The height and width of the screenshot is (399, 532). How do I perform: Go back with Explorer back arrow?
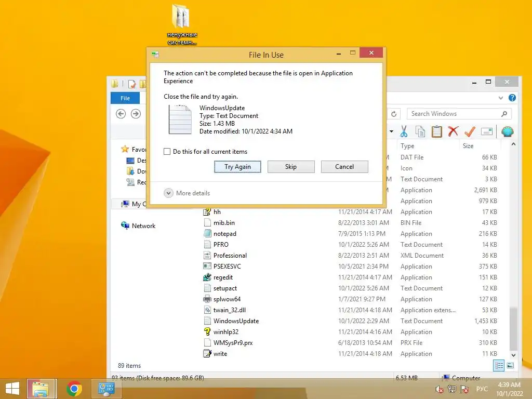[x=121, y=114]
